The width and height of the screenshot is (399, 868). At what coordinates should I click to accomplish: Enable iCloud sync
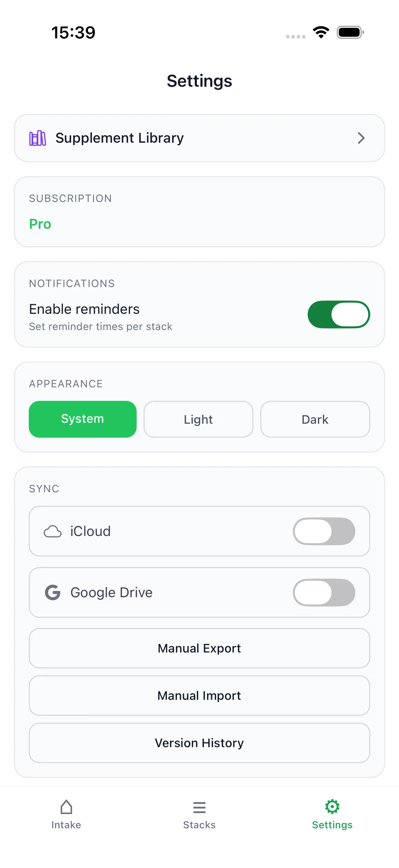click(x=324, y=531)
